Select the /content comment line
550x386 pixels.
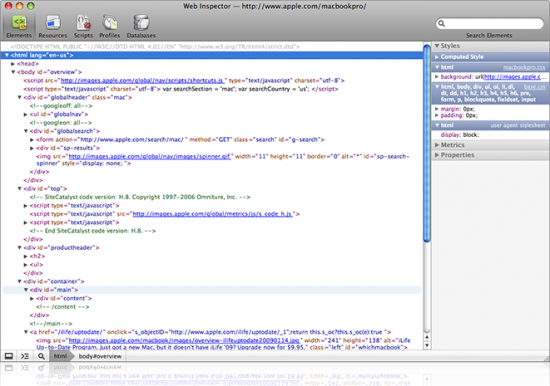(x=62, y=307)
